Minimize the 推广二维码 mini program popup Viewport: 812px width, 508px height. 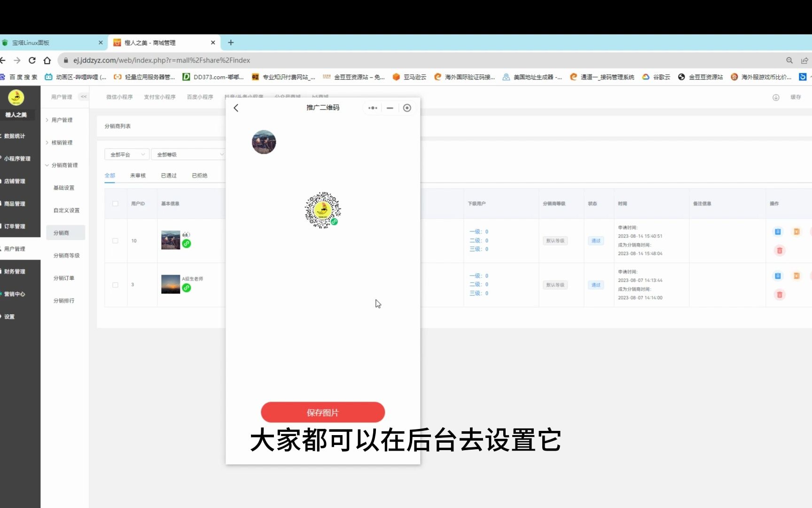click(x=390, y=108)
